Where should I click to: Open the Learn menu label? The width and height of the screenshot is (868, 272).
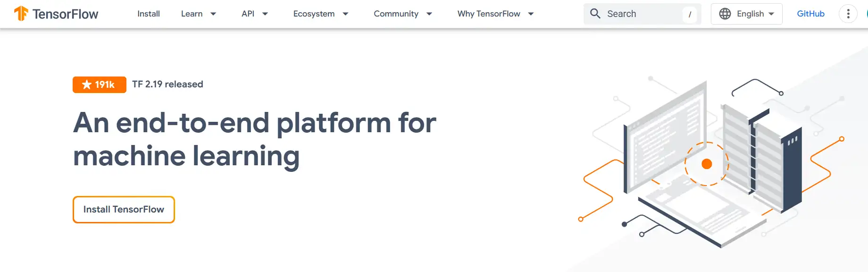pos(192,14)
